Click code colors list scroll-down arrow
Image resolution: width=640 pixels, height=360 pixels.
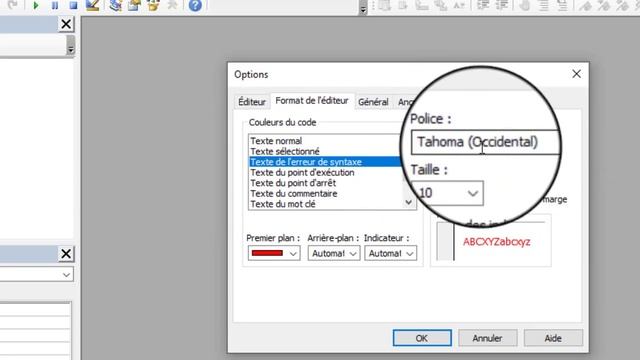pyautogui.click(x=408, y=202)
